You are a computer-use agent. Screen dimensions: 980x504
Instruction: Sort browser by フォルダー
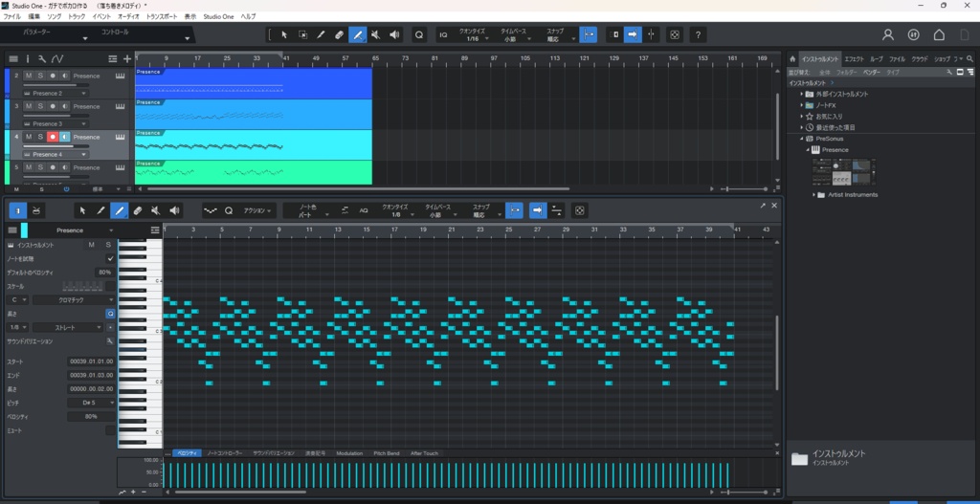pyautogui.click(x=847, y=73)
